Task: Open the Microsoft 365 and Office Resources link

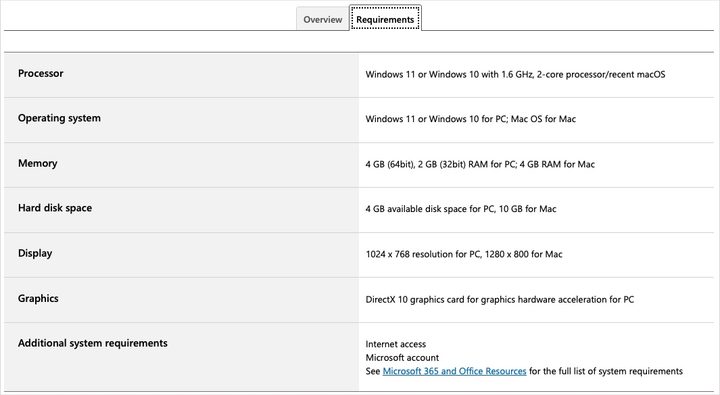Action: (x=454, y=371)
